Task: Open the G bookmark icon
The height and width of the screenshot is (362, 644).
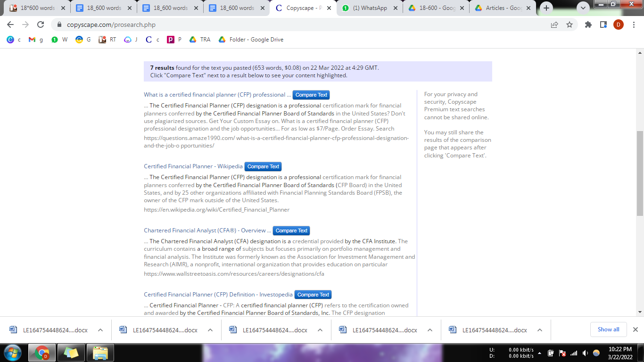Action: point(83,40)
